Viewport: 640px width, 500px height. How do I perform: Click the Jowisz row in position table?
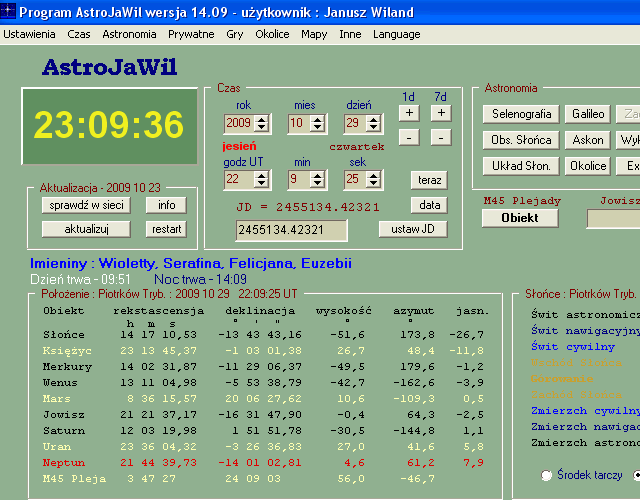pos(263,415)
